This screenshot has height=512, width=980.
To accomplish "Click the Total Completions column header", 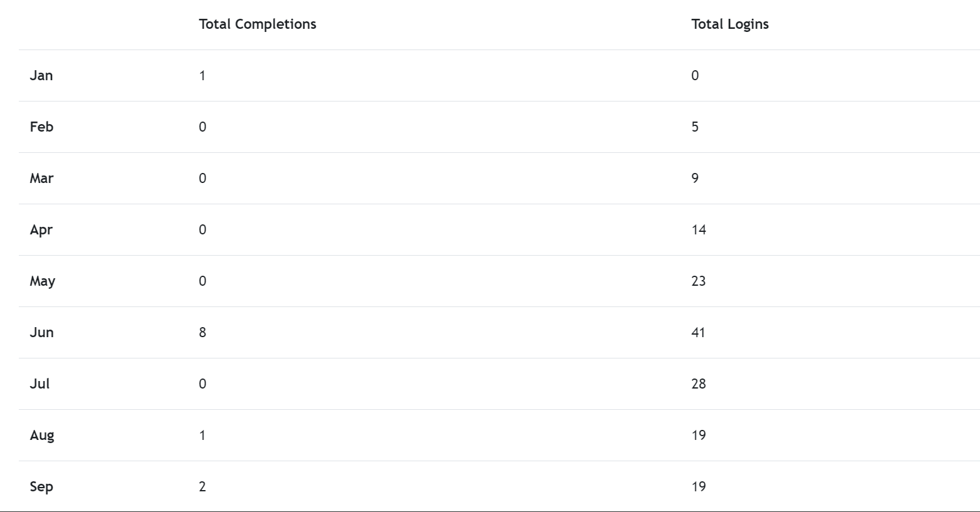I will point(258,24).
